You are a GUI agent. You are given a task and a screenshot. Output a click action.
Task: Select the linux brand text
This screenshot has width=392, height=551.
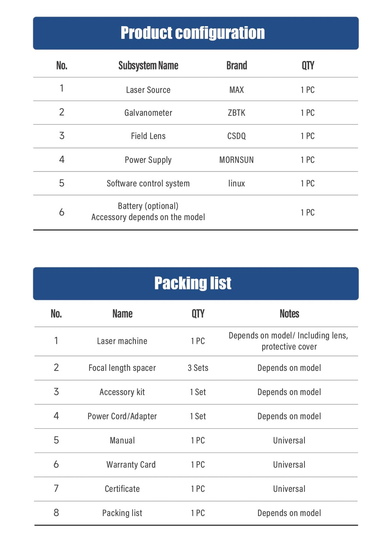[236, 183]
